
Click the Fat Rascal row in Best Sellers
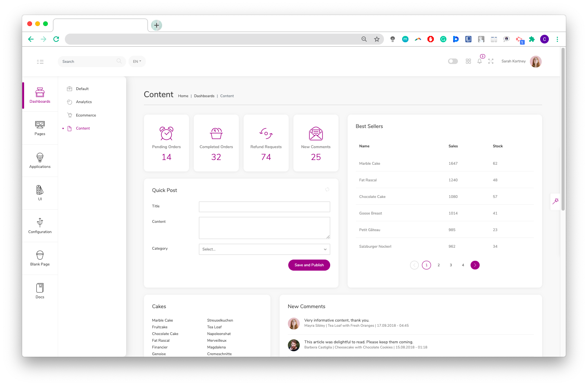445,180
